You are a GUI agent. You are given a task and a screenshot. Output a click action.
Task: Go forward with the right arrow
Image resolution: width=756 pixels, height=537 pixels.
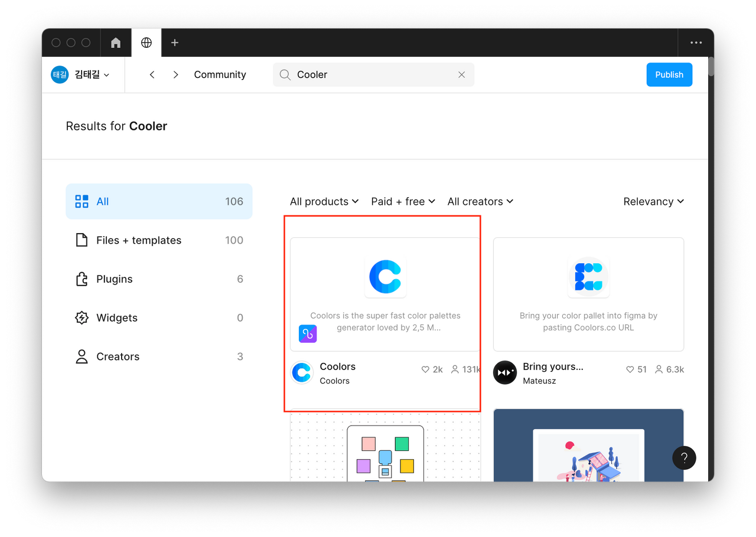175,74
